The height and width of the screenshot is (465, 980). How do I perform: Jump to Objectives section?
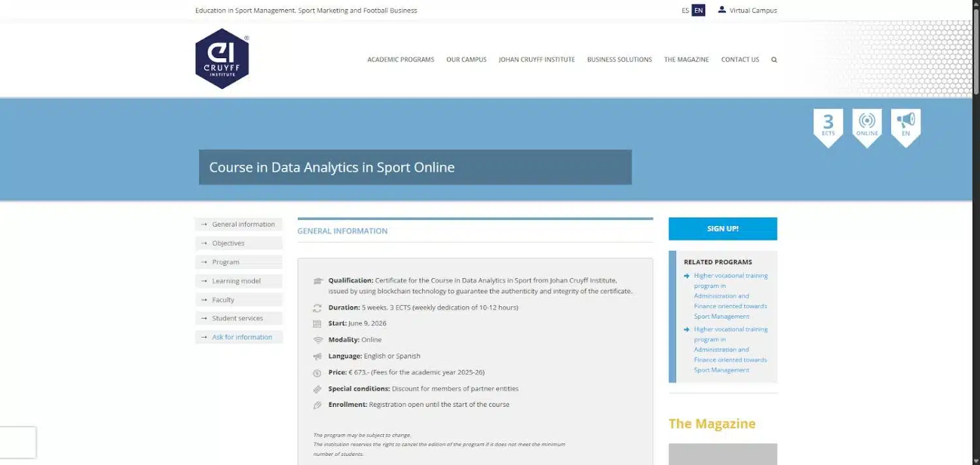click(239, 243)
